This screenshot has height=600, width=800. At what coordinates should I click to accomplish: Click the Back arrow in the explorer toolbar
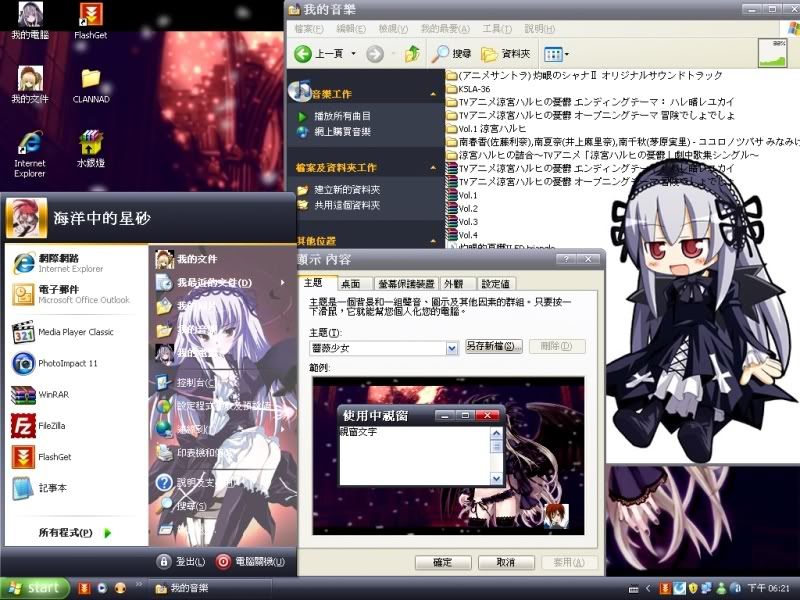pyautogui.click(x=303, y=54)
